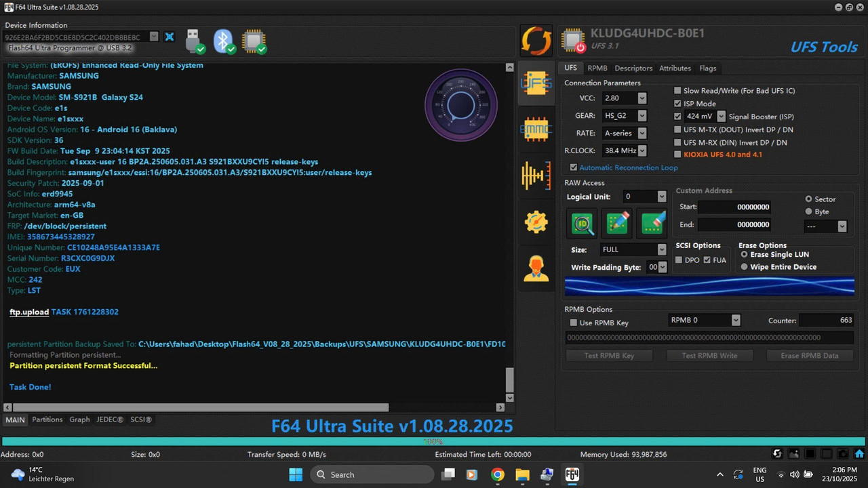Click the chip power icon beside KLUDG4UHDC-B0E1
The image size is (868, 488).
tap(574, 41)
